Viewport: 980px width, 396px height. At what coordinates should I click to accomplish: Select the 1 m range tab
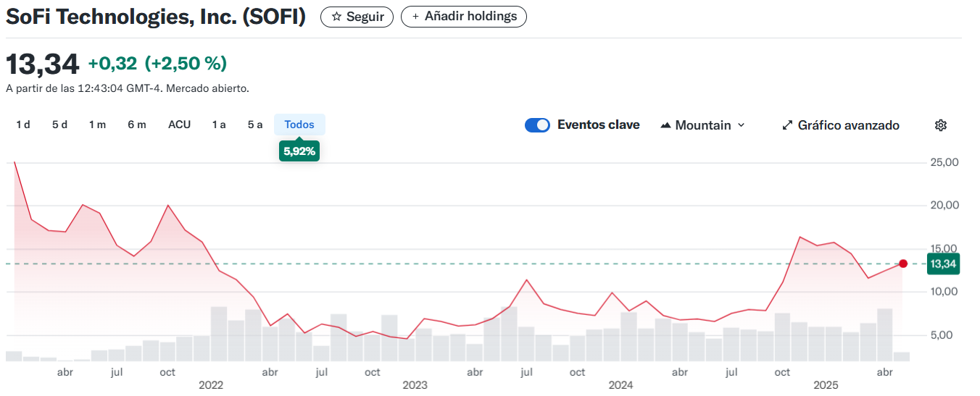[x=97, y=125]
